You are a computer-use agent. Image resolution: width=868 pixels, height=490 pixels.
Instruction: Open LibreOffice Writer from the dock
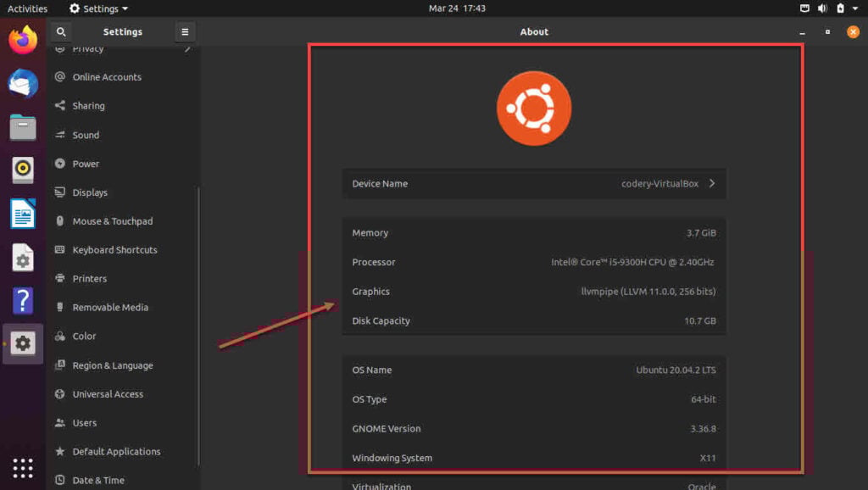[23, 214]
